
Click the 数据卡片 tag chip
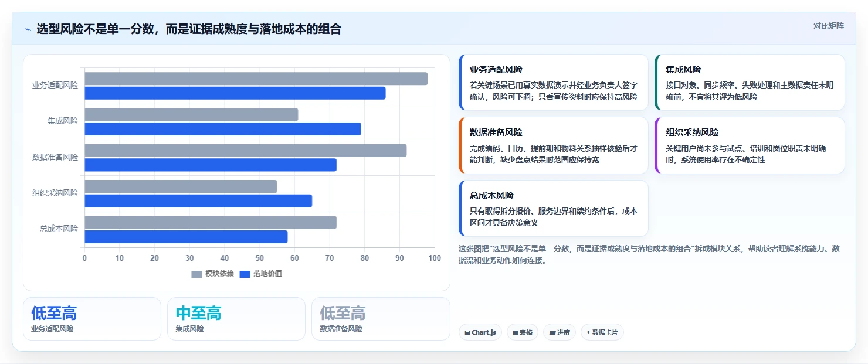[602, 332]
